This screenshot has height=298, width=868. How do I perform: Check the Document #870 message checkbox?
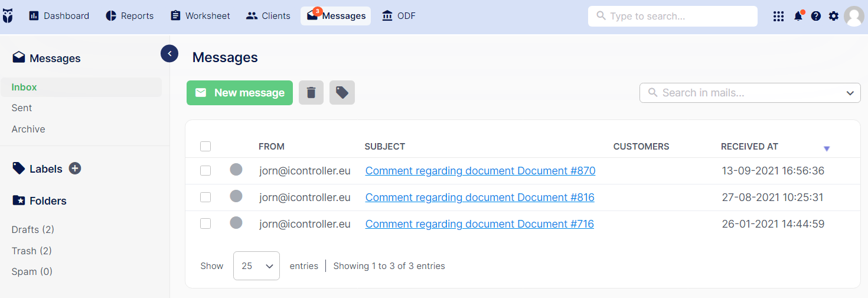click(x=205, y=171)
